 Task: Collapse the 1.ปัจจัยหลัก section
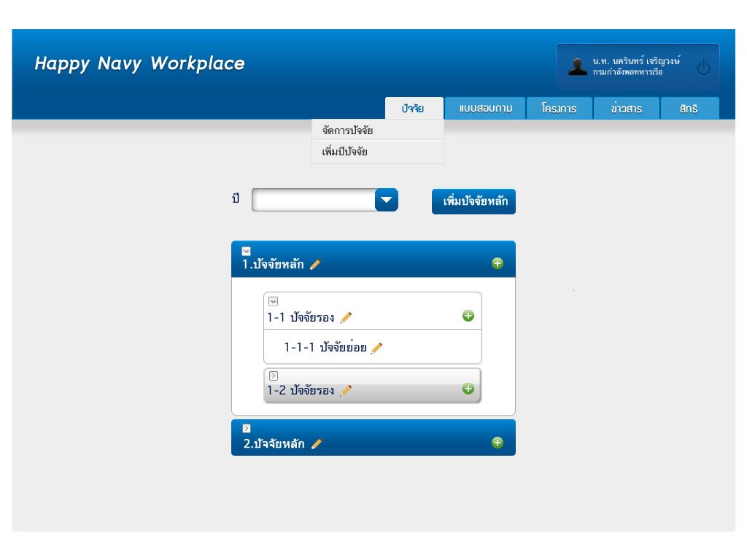click(246, 251)
